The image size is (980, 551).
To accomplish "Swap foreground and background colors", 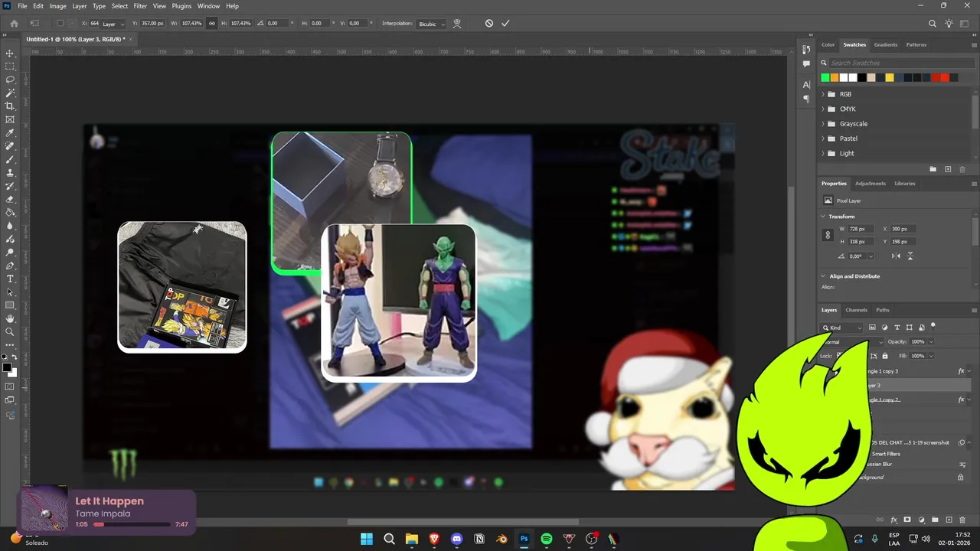I will [15, 357].
